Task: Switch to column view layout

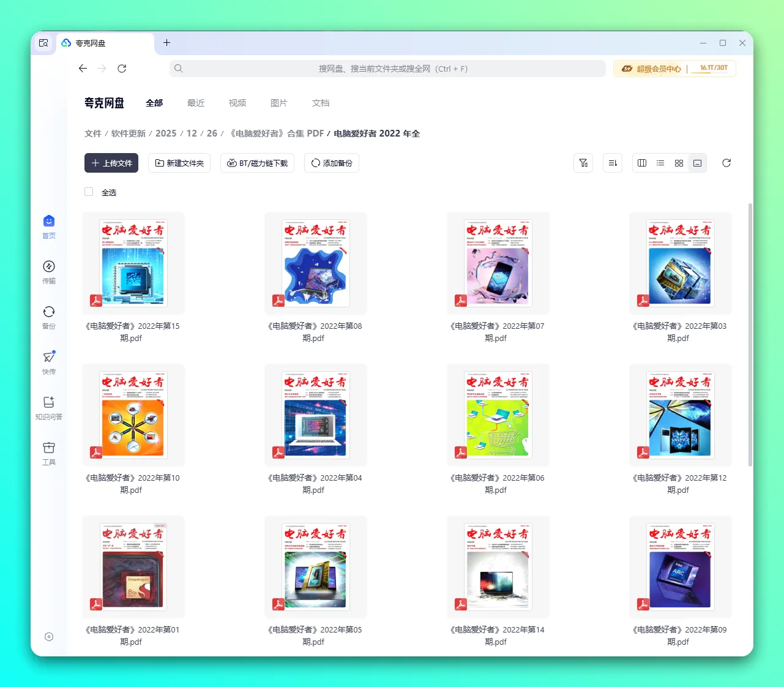Action: pos(642,163)
